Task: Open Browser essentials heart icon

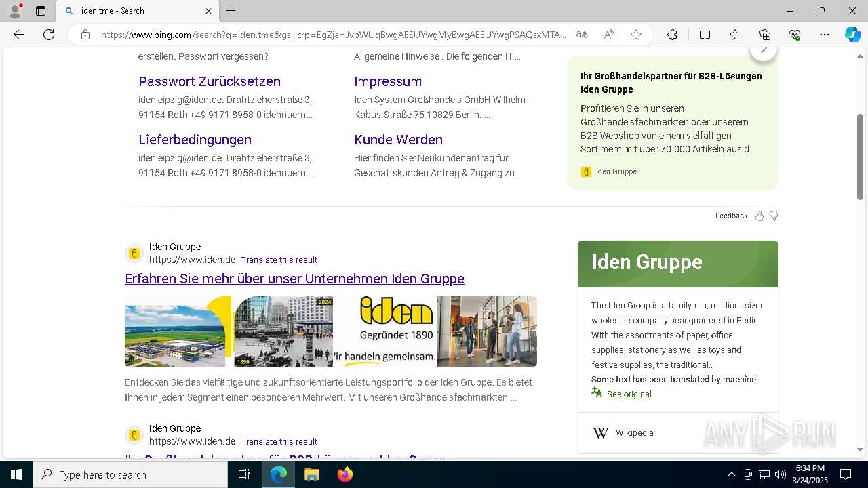Action: (x=795, y=35)
